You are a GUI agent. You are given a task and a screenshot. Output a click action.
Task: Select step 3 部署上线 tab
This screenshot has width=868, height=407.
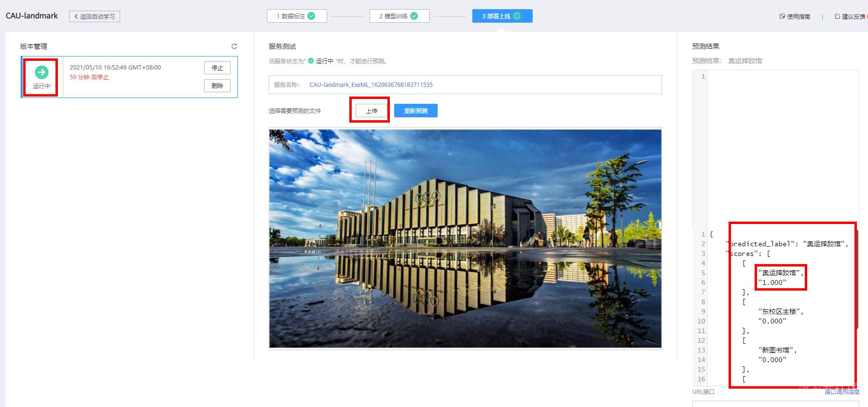point(502,16)
